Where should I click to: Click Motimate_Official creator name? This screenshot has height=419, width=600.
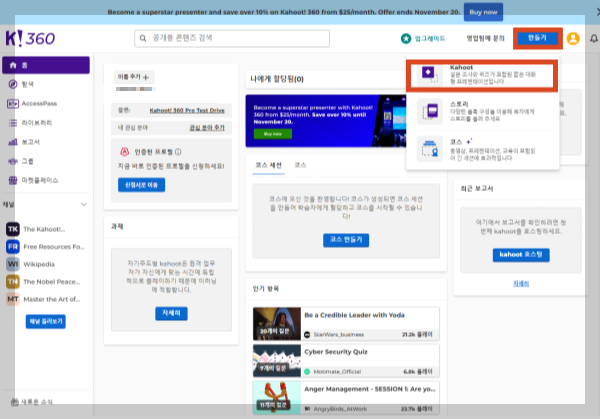click(337, 372)
